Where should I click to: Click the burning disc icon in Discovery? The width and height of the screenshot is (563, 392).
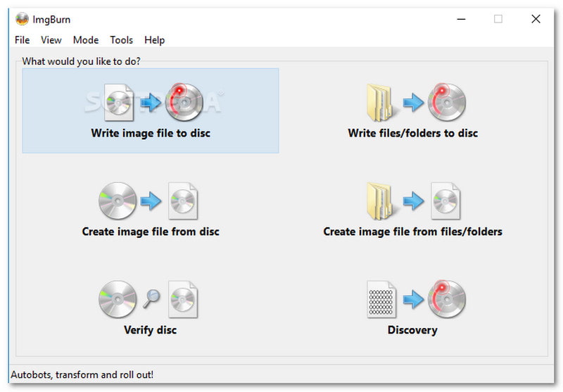[447, 298]
